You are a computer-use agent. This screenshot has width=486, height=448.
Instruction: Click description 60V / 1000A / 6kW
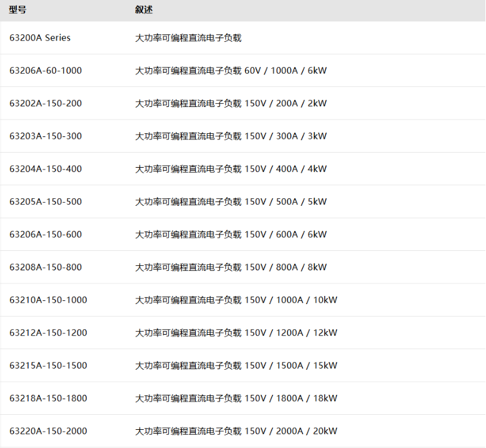tap(231, 71)
